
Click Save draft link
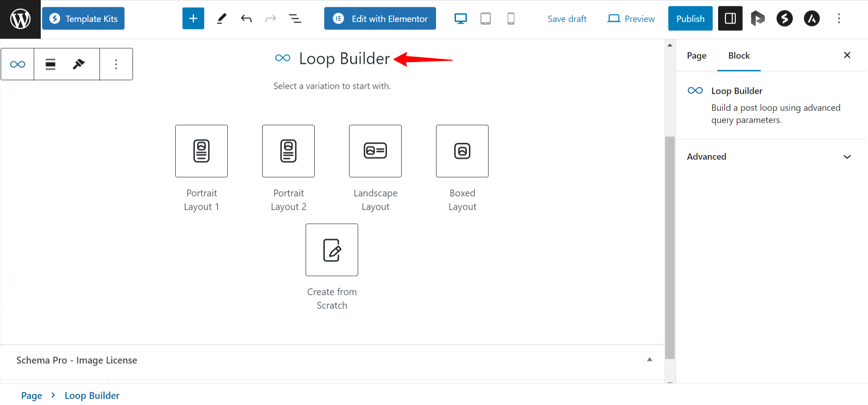567,19
